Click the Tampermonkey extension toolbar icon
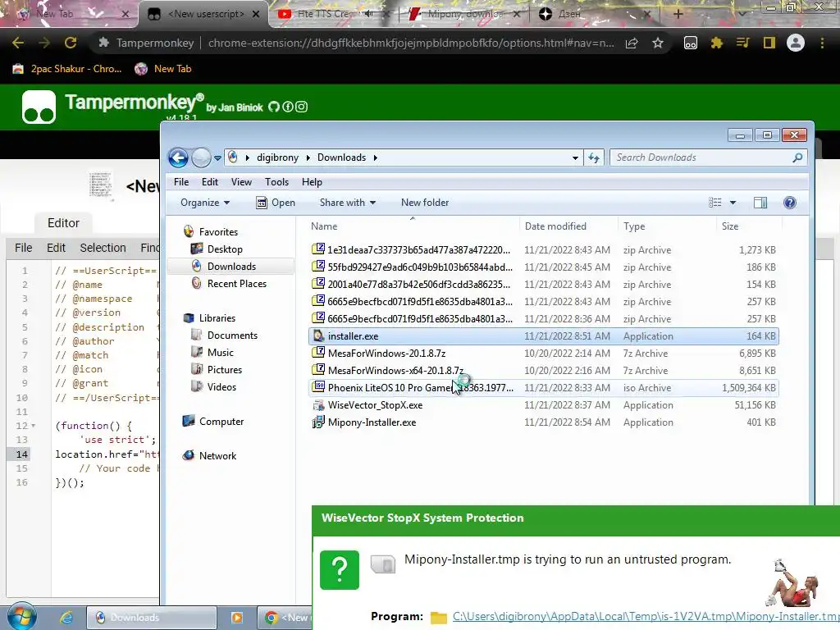 click(691, 43)
